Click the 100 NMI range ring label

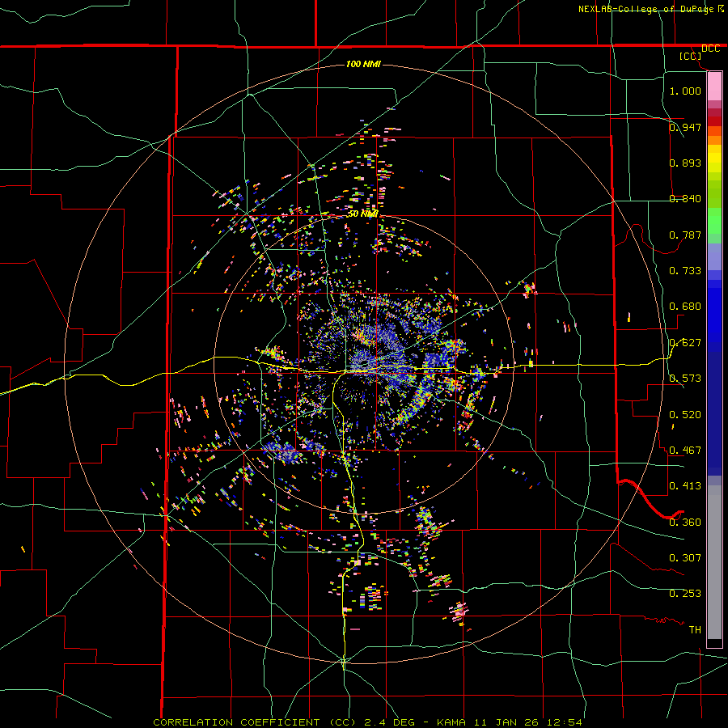coord(363,64)
